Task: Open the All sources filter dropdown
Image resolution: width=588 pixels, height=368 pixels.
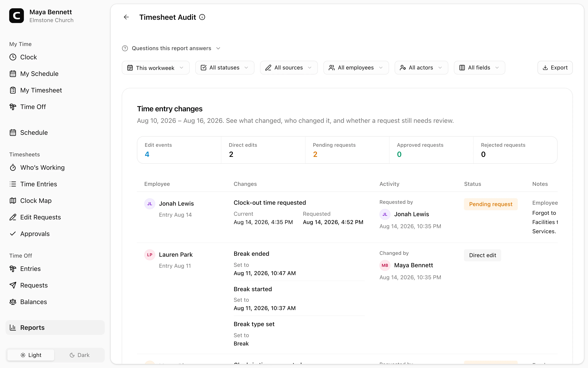Action: [x=289, y=68]
